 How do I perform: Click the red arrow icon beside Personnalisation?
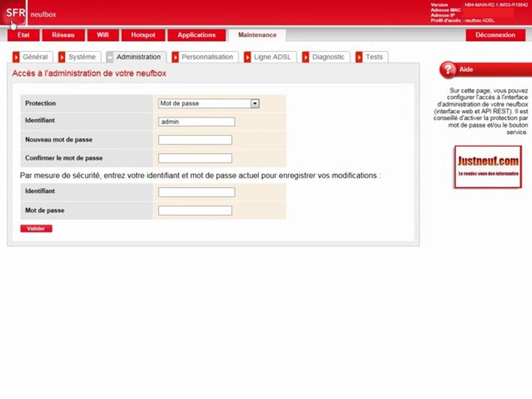click(175, 57)
